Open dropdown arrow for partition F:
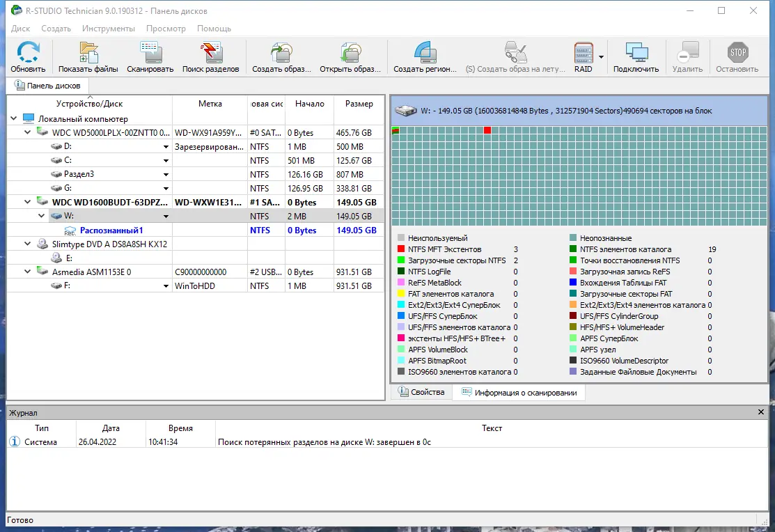This screenshot has width=775, height=532. click(166, 285)
